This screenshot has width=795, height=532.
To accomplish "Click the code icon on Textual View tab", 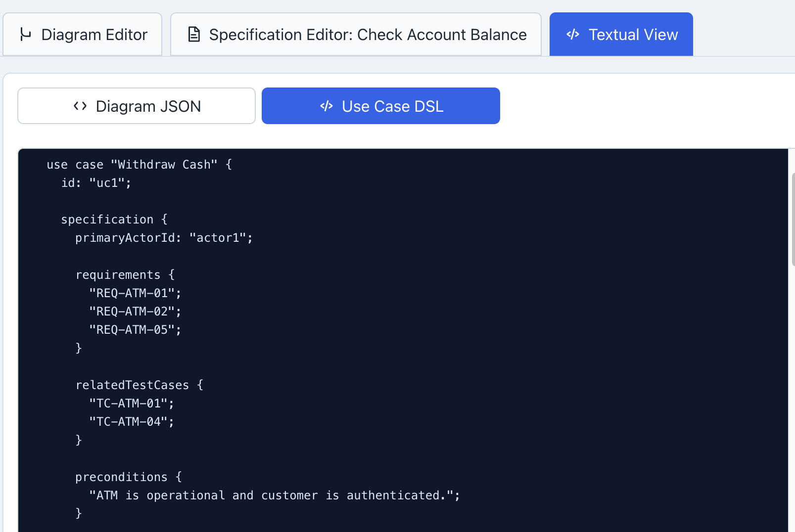I will point(572,35).
